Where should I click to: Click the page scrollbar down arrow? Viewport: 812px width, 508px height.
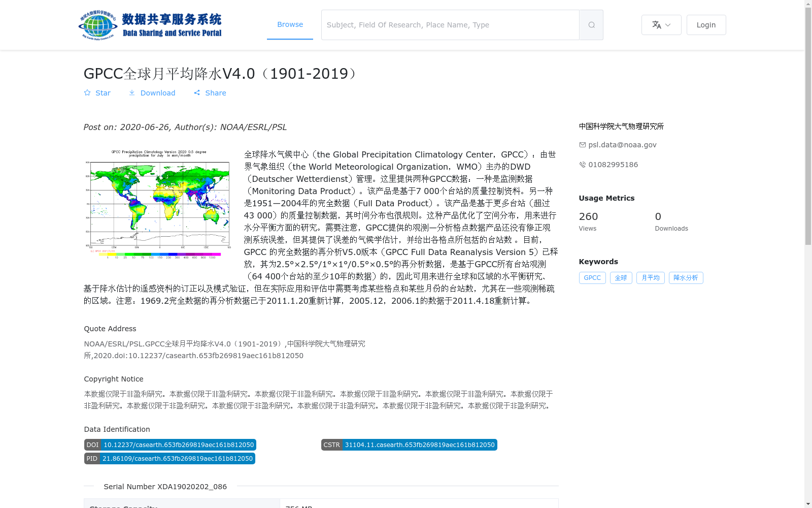click(x=808, y=504)
